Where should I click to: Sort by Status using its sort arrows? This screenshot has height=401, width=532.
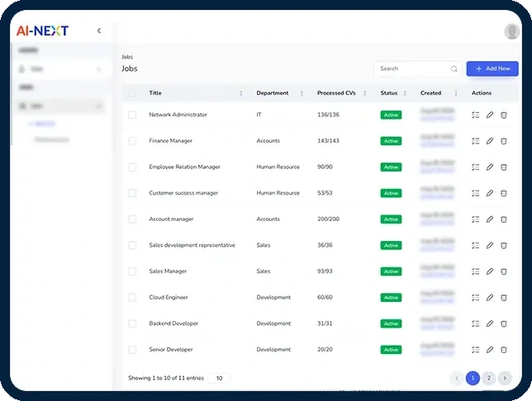point(405,93)
